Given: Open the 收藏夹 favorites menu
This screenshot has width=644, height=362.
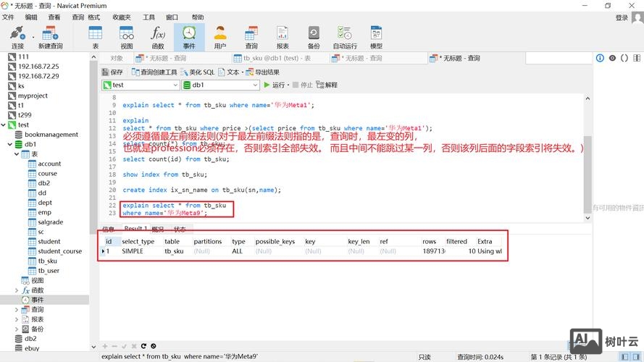Looking at the screenshot, I should 122,17.
